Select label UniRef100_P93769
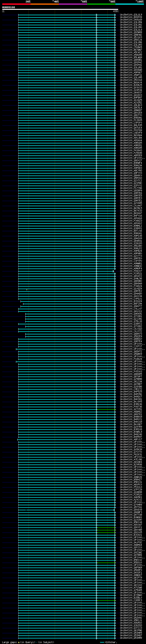The image size is (146, 644). click(131, 130)
